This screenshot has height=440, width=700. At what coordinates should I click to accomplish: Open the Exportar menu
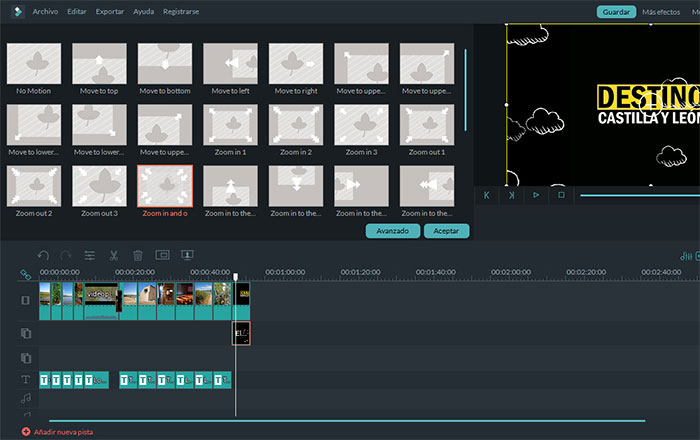point(110,11)
